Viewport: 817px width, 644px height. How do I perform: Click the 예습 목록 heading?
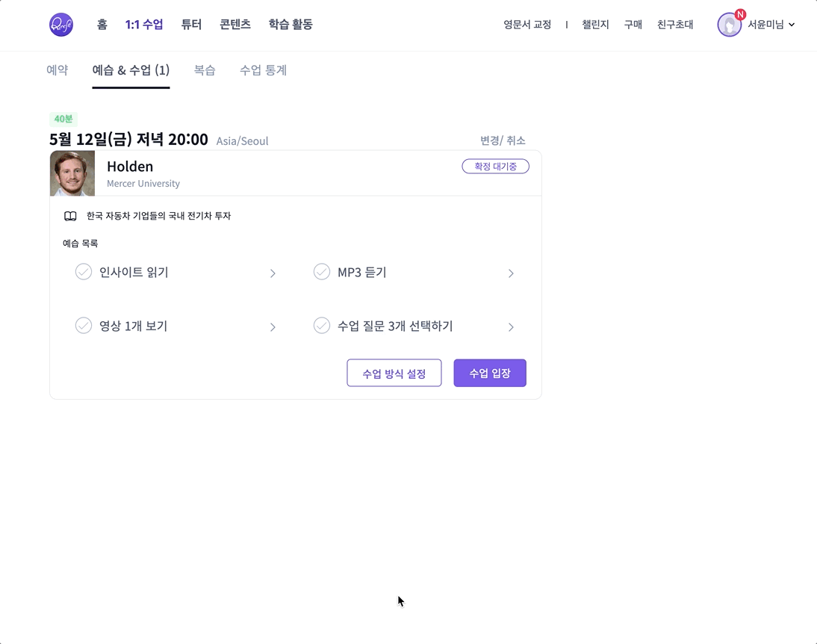pos(80,244)
